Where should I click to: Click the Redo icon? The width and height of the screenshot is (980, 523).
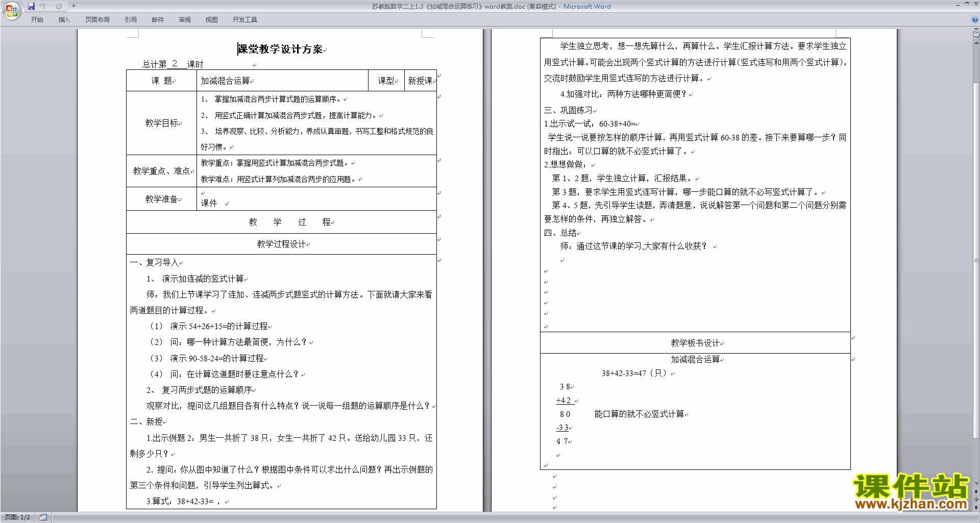click(59, 6)
